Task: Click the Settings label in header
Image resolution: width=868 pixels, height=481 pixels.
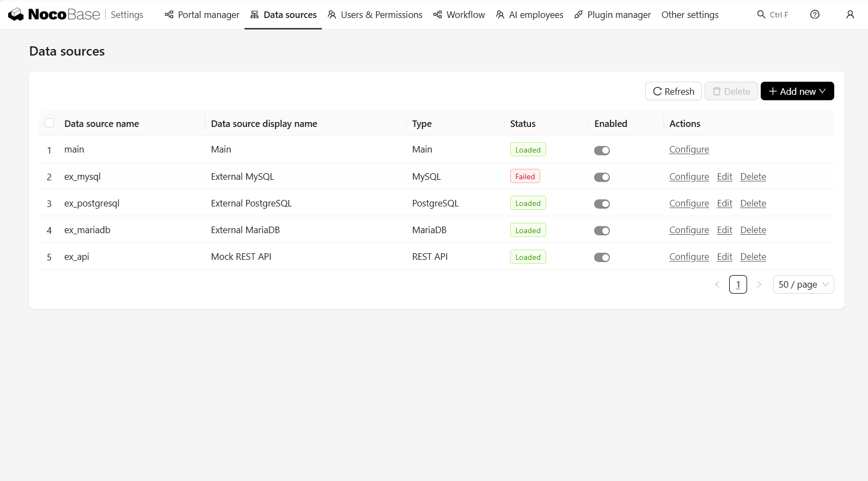Action: click(127, 15)
